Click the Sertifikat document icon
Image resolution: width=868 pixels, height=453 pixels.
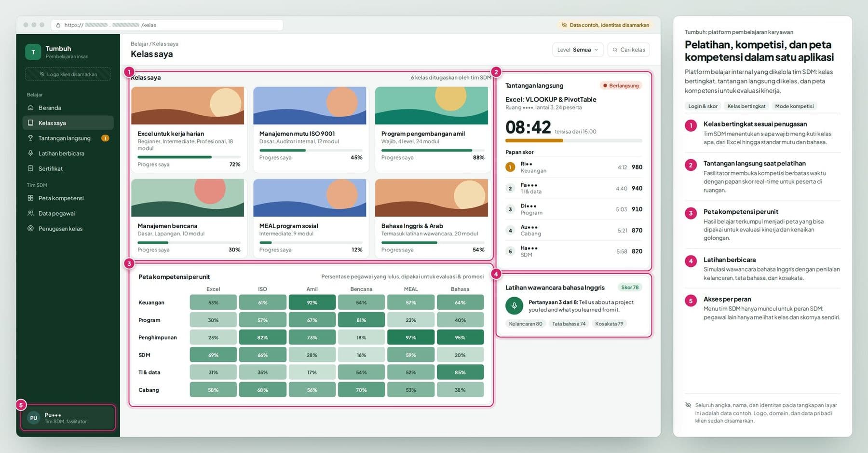[30, 168]
